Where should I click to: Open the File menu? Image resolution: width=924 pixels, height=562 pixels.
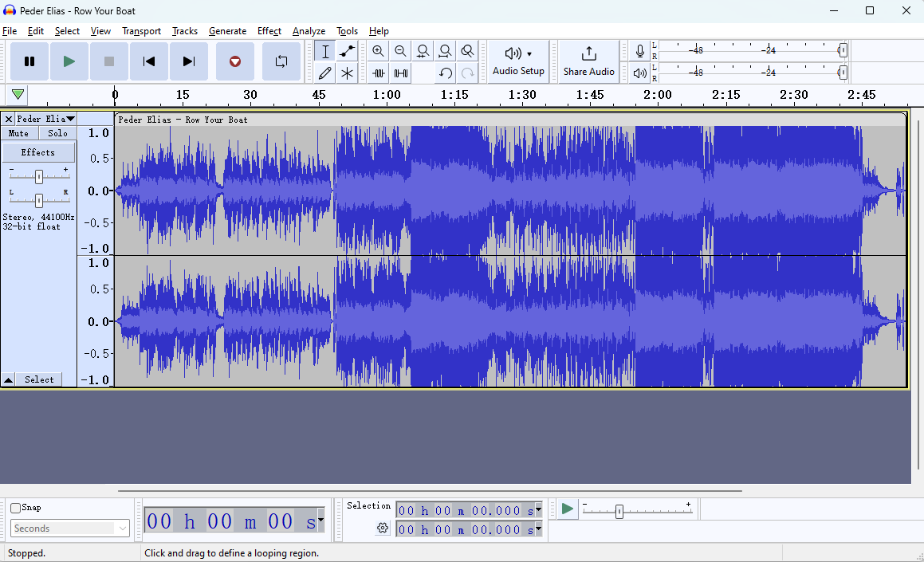[x=10, y=31]
